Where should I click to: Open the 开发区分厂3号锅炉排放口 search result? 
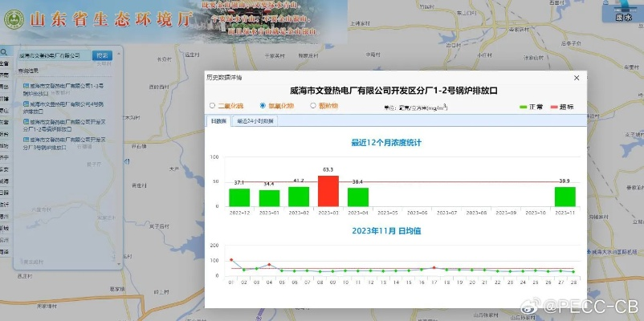[60, 144]
